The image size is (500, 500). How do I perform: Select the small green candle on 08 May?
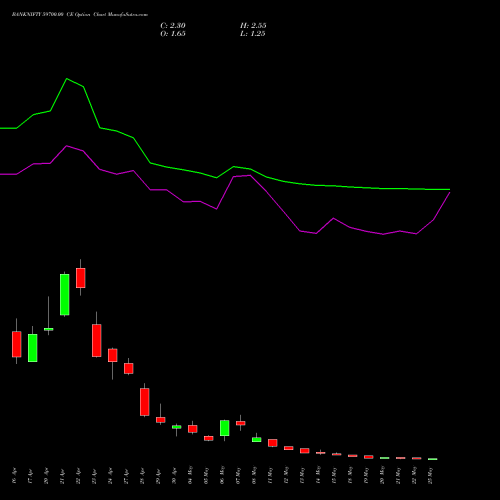pyautogui.click(x=257, y=440)
